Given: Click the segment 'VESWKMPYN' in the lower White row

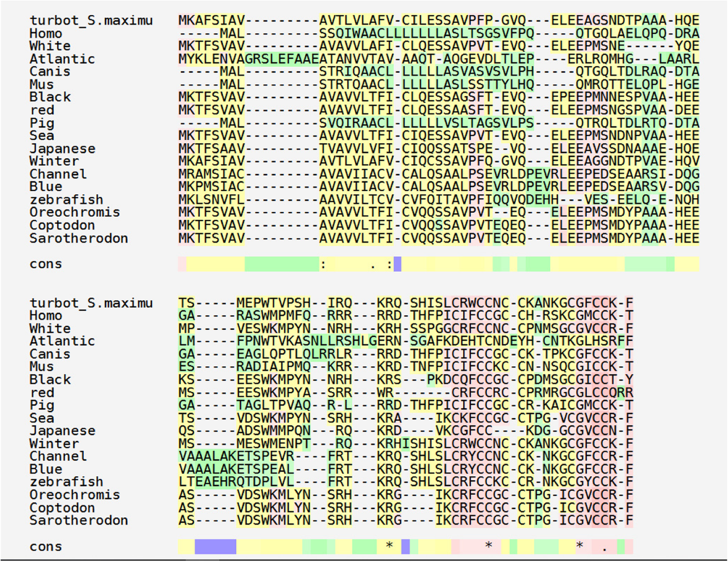Looking at the screenshot, I should tap(274, 329).
